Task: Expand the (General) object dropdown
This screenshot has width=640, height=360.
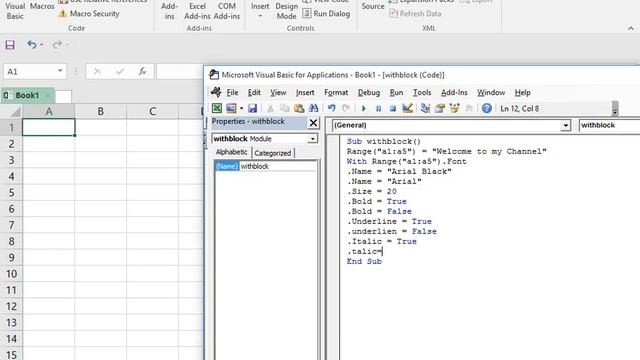Action: point(565,125)
